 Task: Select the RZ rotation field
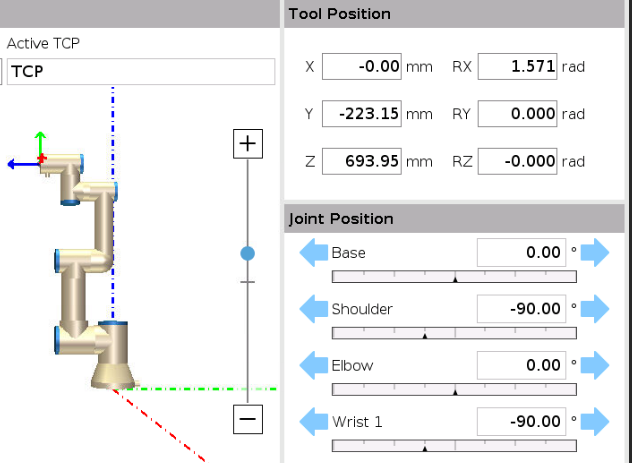518,161
